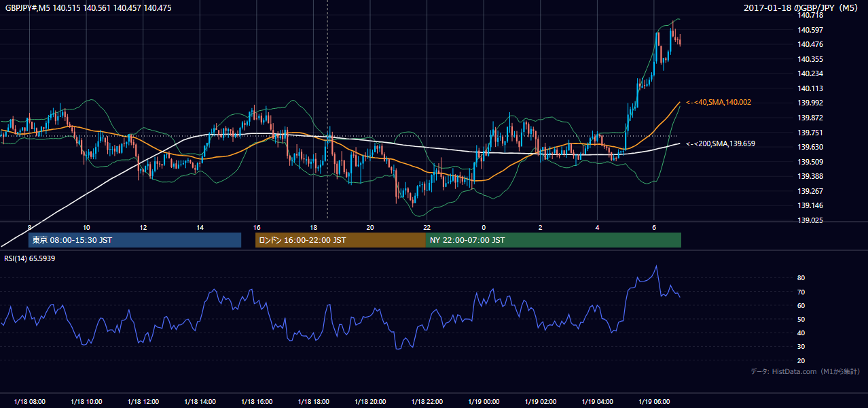Screen dimensions: 868x408
Task: Click the 1/18 20:00 time label
Action: click(369, 402)
